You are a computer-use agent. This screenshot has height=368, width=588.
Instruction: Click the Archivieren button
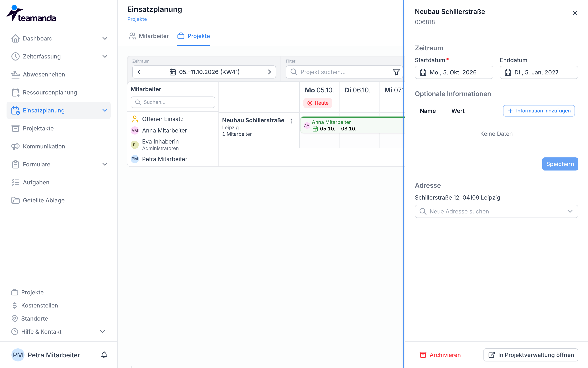[x=440, y=355]
